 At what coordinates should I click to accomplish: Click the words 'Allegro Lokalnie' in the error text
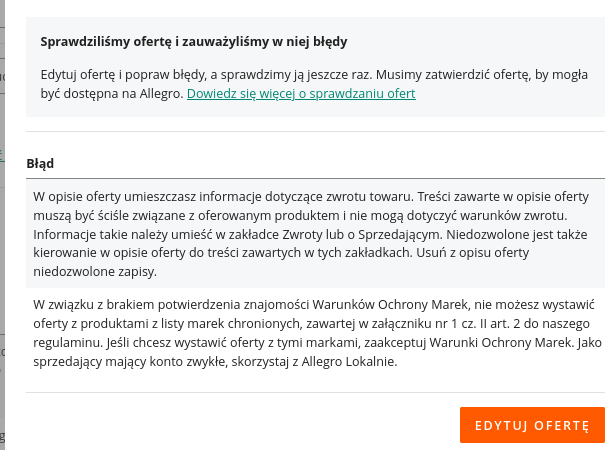pyautogui.click(x=349, y=362)
